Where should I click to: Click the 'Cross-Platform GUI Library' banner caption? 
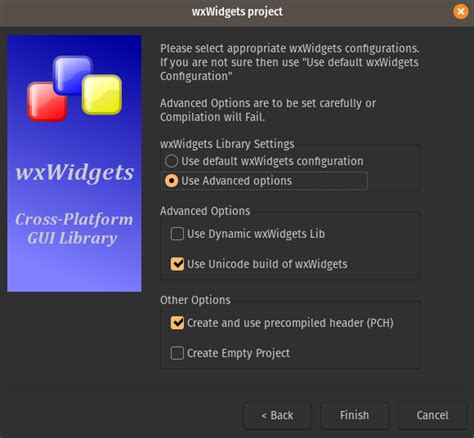pos(74,229)
